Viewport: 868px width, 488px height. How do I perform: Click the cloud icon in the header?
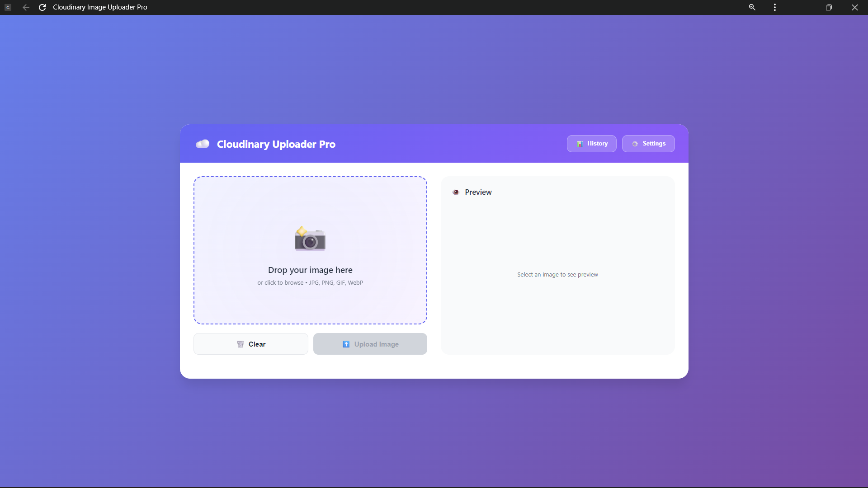pos(203,144)
